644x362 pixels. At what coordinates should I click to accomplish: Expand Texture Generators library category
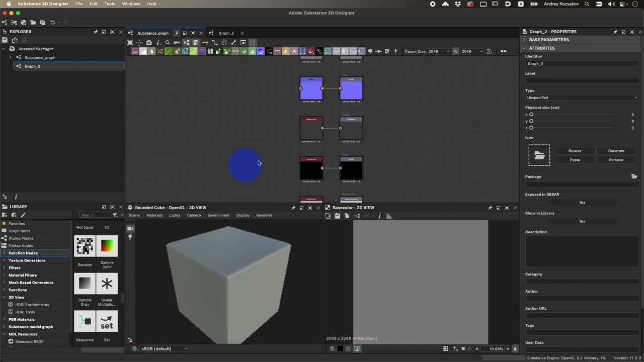[x=4, y=260]
